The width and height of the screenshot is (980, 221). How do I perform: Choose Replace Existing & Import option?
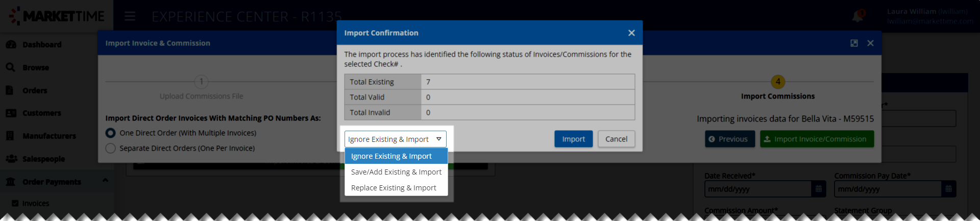[394, 188]
